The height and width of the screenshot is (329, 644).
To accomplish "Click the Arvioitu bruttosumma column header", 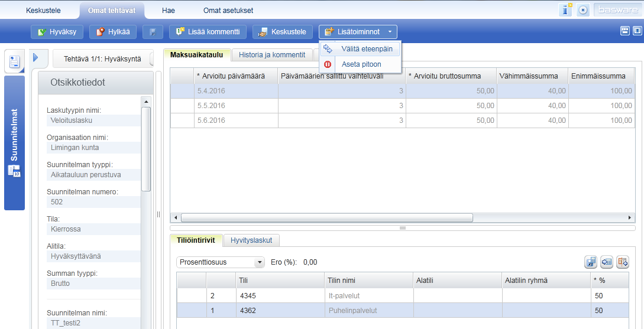I will coord(451,76).
